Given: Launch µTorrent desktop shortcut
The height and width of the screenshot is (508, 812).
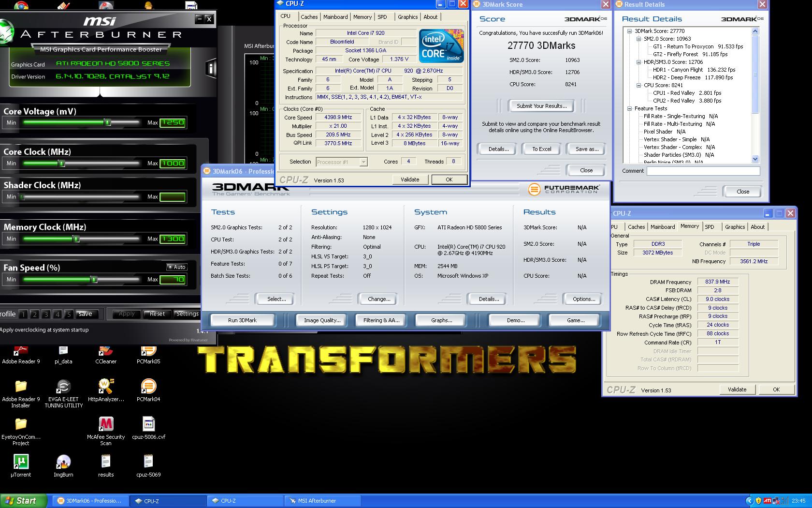Looking at the screenshot, I should (x=21, y=466).
